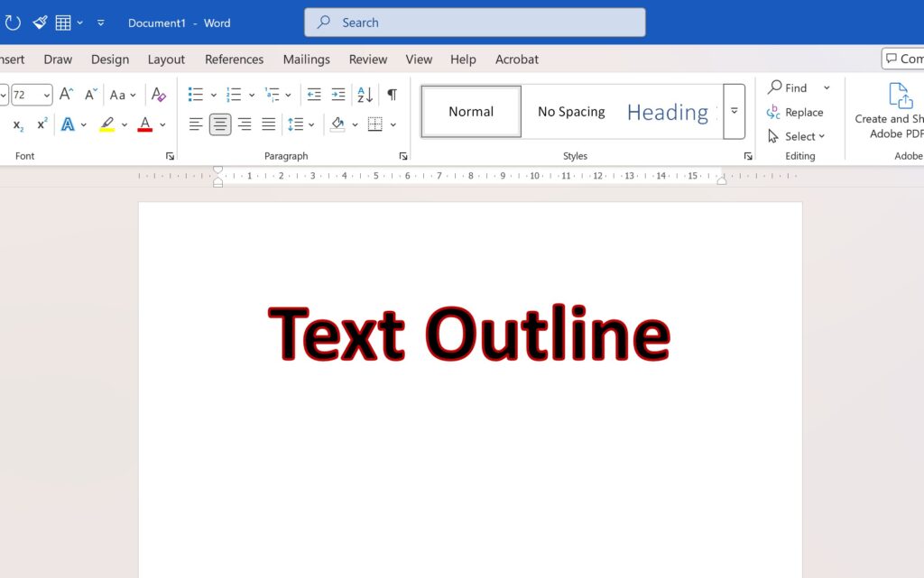Open Text Highlight Color dropdown arrow
The image size is (924, 578).
coord(125,124)
